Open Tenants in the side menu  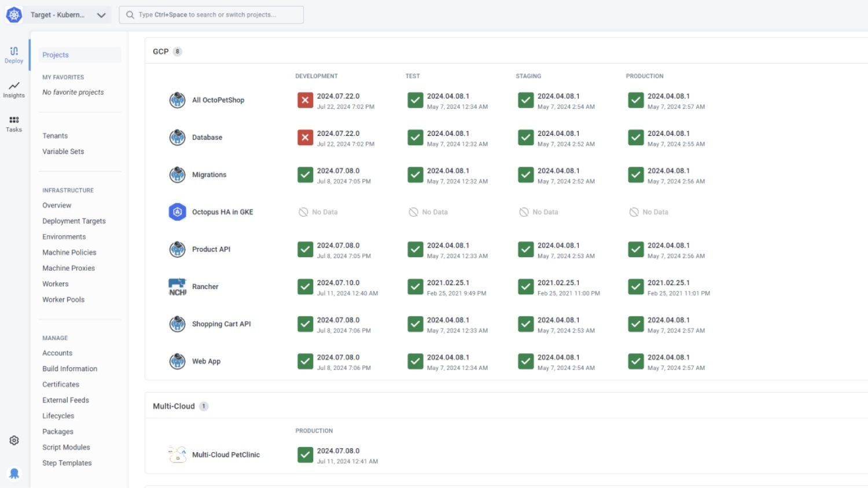pos(55,136)
